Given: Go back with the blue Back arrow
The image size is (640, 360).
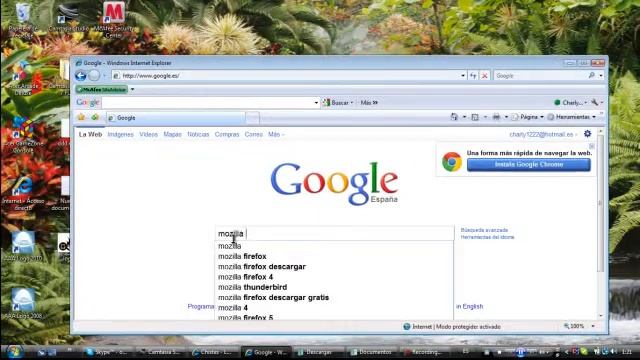Looking at the screenshot, I should [x=80, y=76].
